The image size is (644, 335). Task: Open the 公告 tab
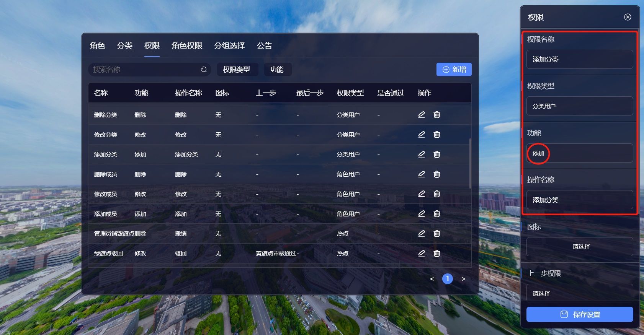coord(265,46)
